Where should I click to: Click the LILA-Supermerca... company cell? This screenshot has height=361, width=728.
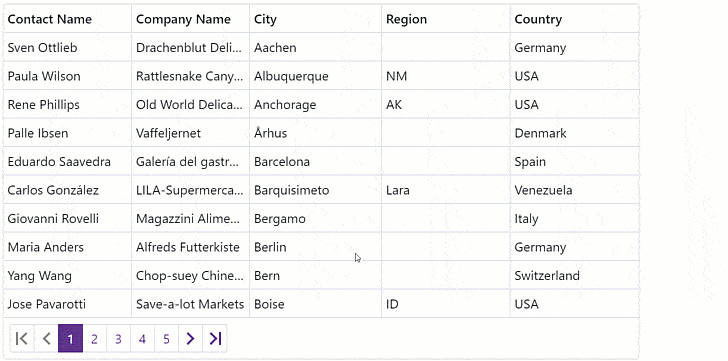(190, 190)
